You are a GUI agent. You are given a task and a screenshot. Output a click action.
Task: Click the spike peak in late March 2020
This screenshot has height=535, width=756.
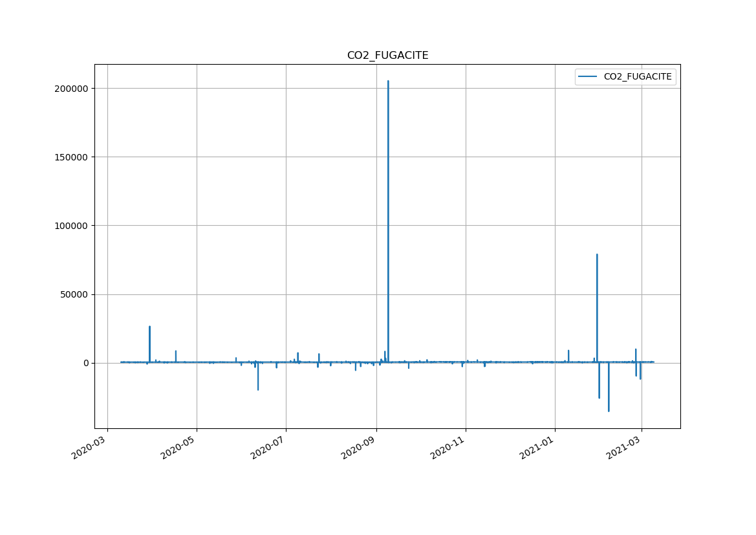click(x=149, y=327)
